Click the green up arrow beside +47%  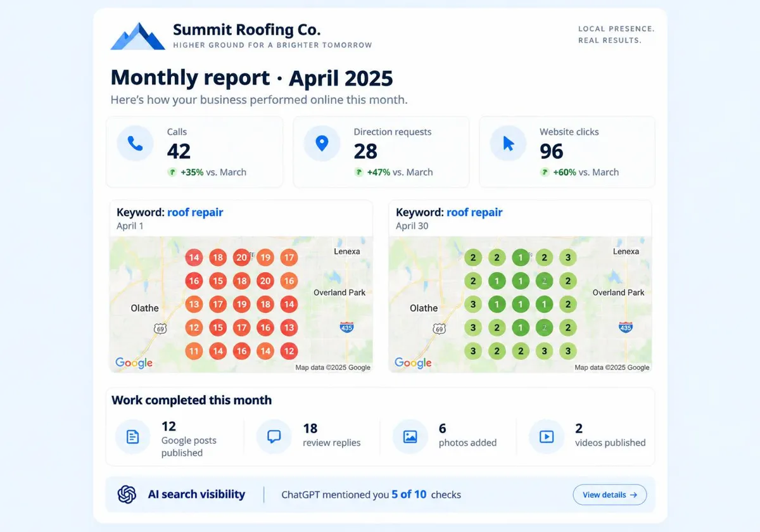coord(358,172)
